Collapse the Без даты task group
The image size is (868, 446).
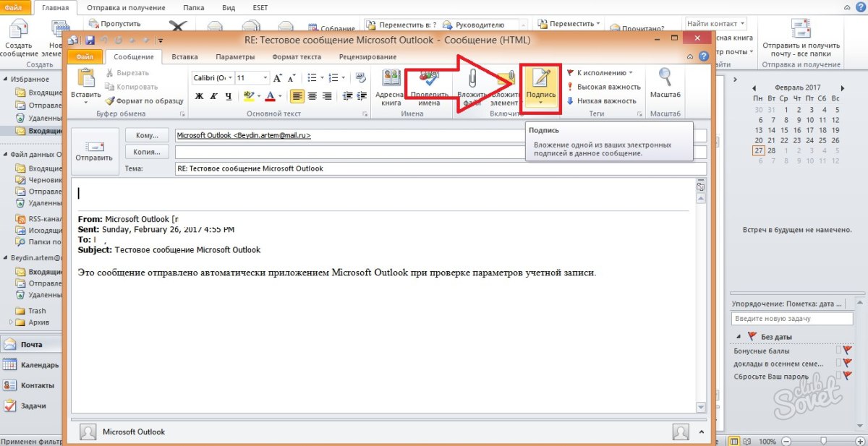[739, 337]
